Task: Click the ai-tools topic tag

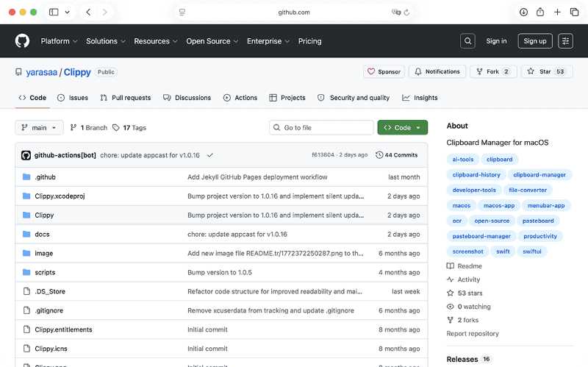Action: pos(463,159)
